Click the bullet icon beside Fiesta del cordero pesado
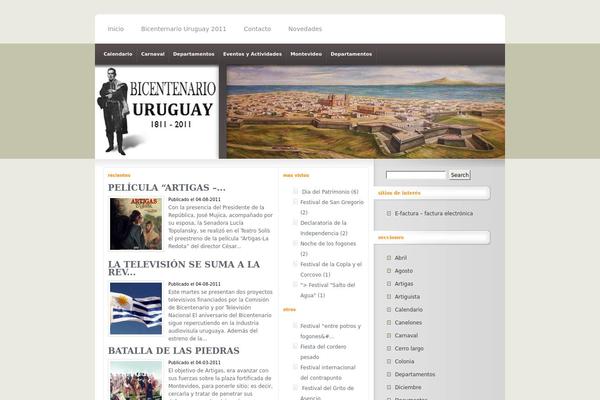The image size is (600, 400). tap(295, 346)
